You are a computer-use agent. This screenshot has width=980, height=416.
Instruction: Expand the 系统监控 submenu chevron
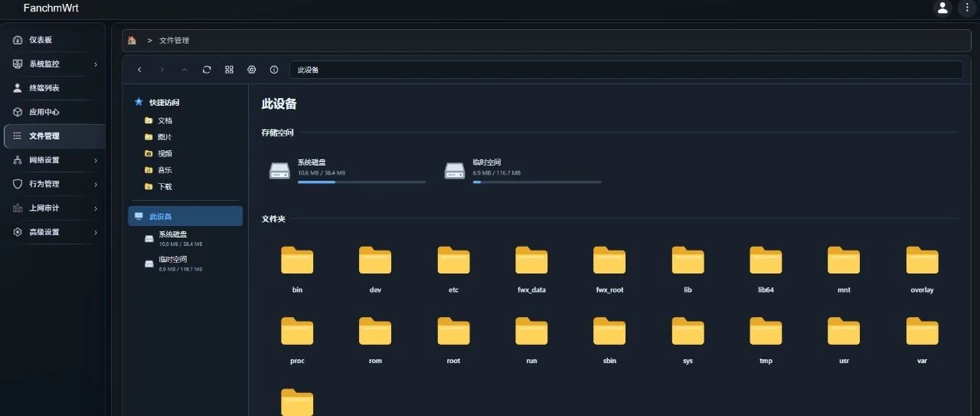click(x=96, y=64)
